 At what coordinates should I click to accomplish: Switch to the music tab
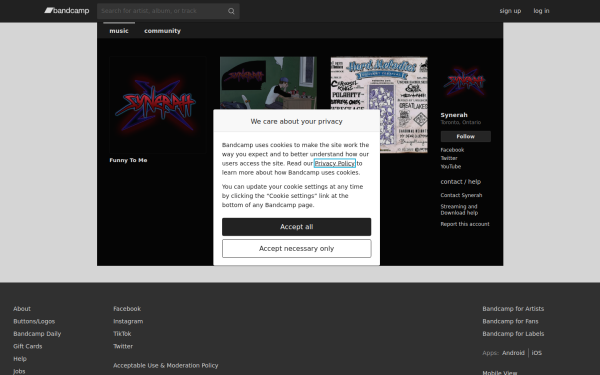tap(119, 31)
